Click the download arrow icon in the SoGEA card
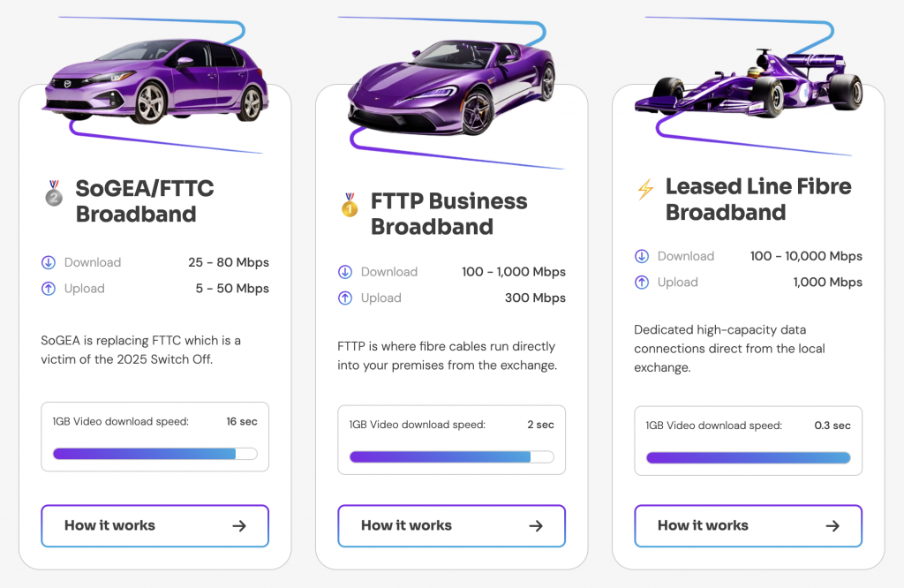Screen dimensions: 904x588 click(49, 262)
